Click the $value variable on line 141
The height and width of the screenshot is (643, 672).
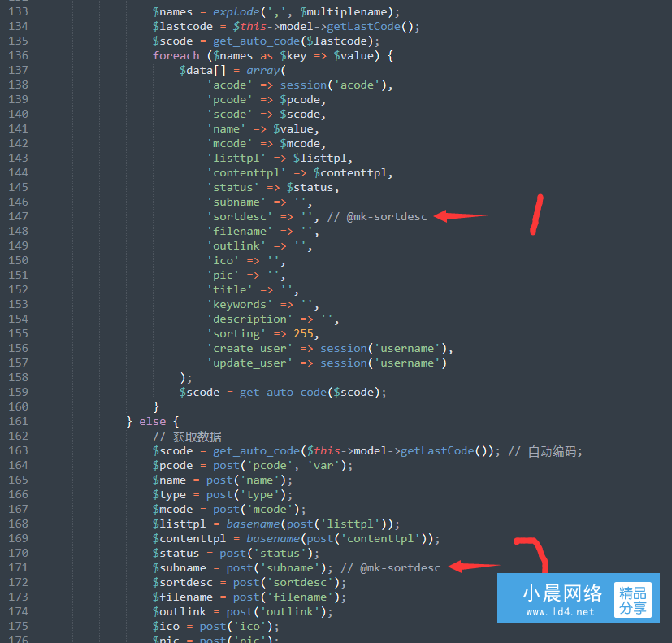tap(293, 129)
